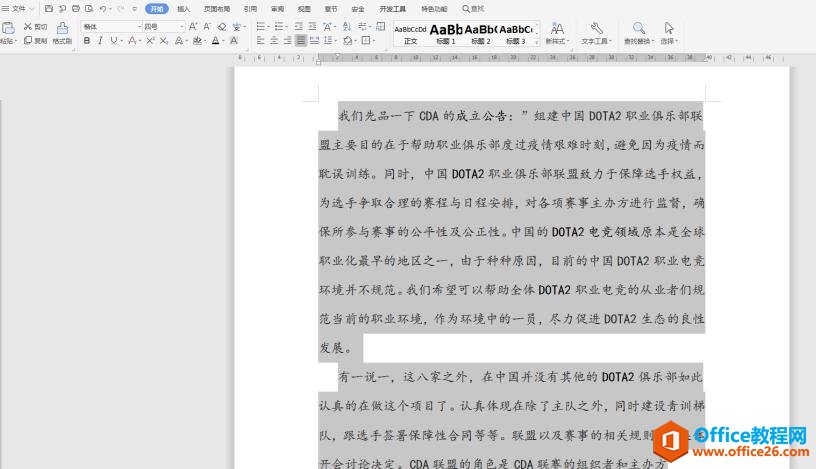816x469 pixels.
Task: Toggle center alignment
Action: coord(274,41)
